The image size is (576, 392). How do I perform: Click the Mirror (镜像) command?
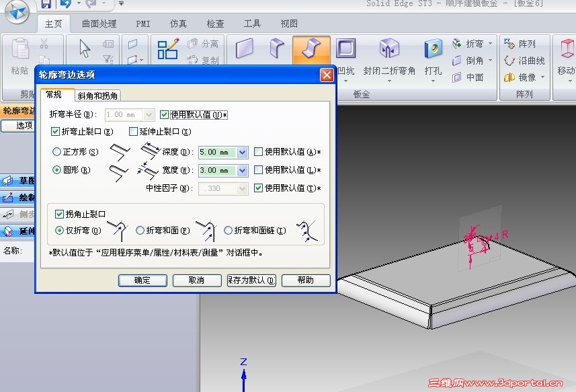pyautogui.click(x=520, y=77)
